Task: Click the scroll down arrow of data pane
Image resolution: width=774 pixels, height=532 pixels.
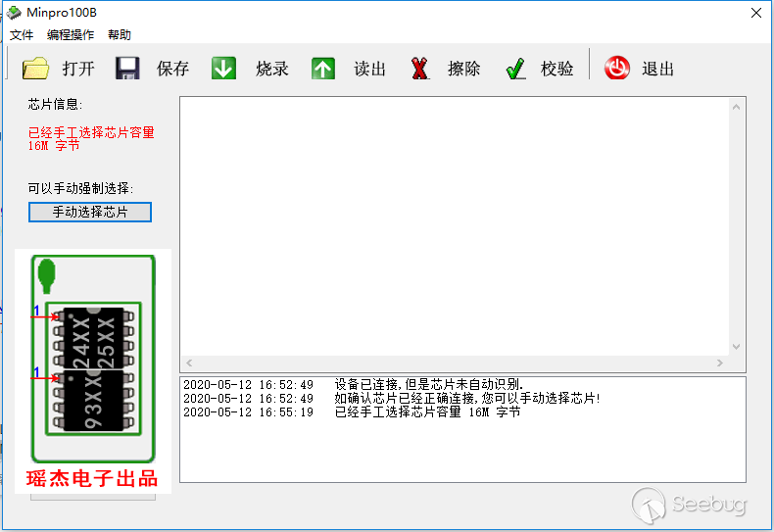Action: [736, 347]
